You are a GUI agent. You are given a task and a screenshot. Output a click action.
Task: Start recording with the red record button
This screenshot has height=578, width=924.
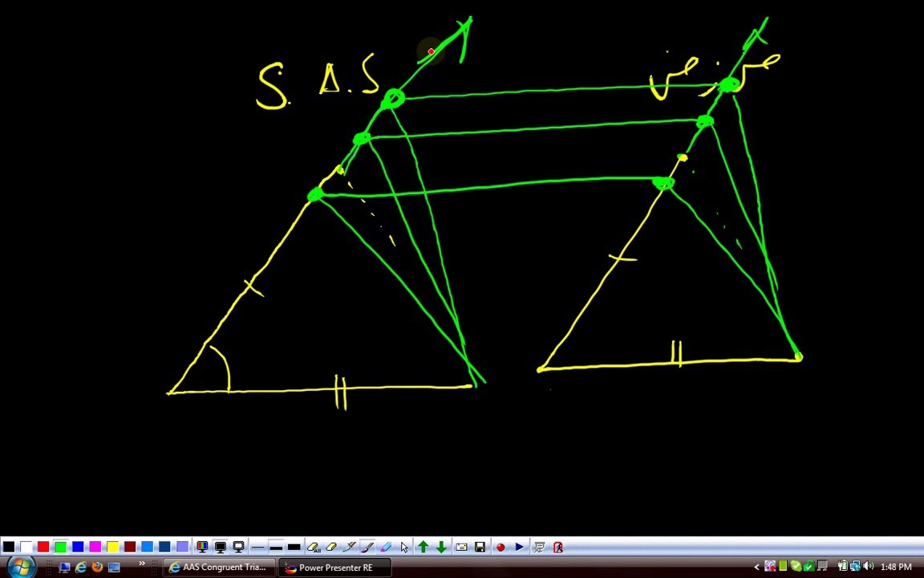tap(500, 547)
